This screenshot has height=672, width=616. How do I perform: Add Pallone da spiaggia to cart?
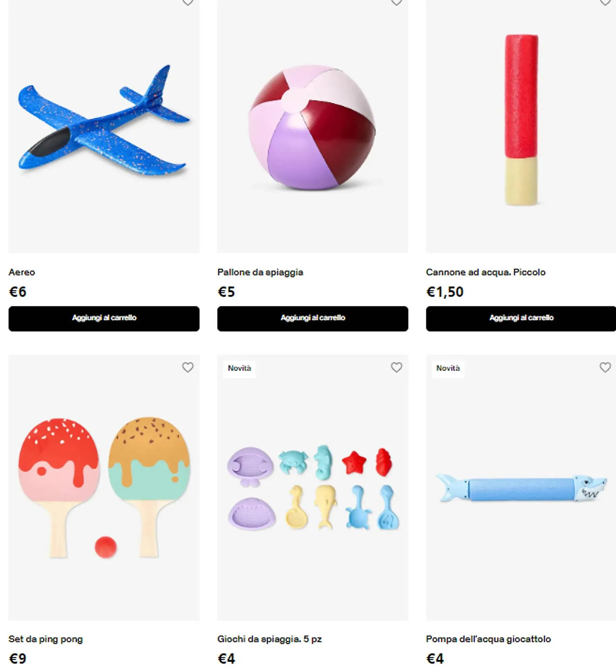313,319
